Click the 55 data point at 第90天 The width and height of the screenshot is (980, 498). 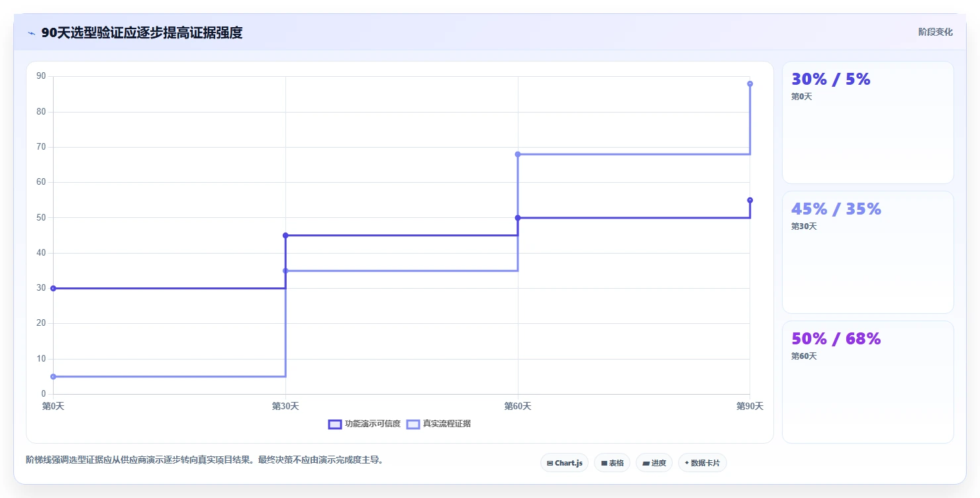[750, 200]
